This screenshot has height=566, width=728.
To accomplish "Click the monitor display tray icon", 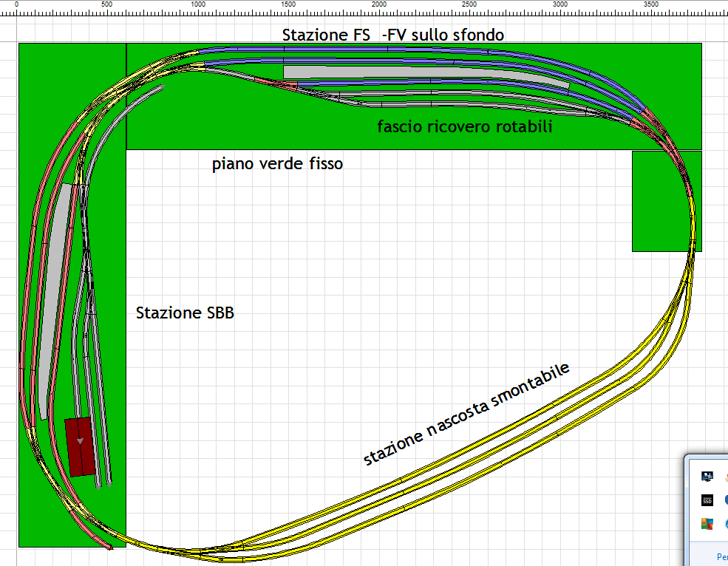I will coord(707,476).
